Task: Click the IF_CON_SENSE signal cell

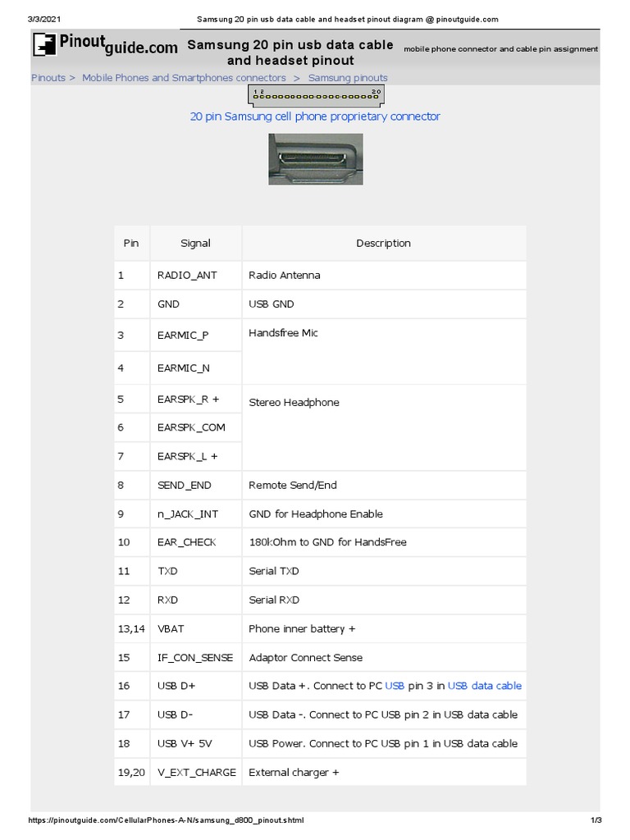Action: click(194, 658)
